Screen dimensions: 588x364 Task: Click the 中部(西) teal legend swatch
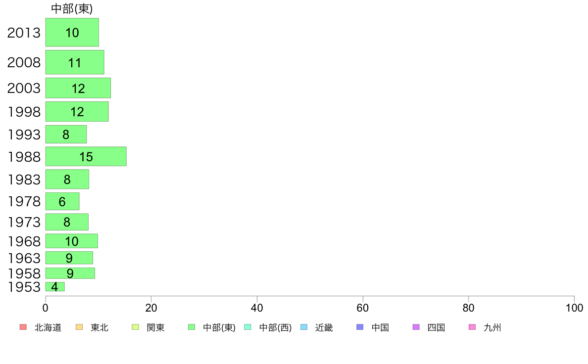pyautogui.click(x=247, y=327)
